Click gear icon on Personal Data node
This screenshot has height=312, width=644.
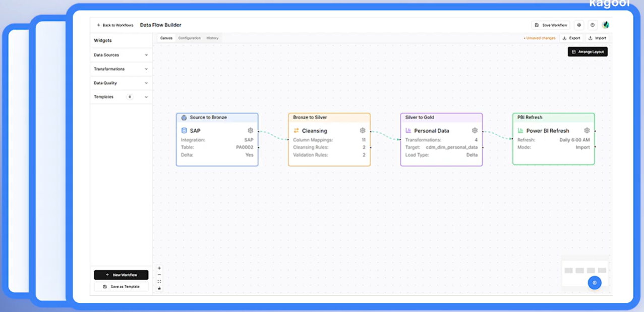(x=475, y=131)
